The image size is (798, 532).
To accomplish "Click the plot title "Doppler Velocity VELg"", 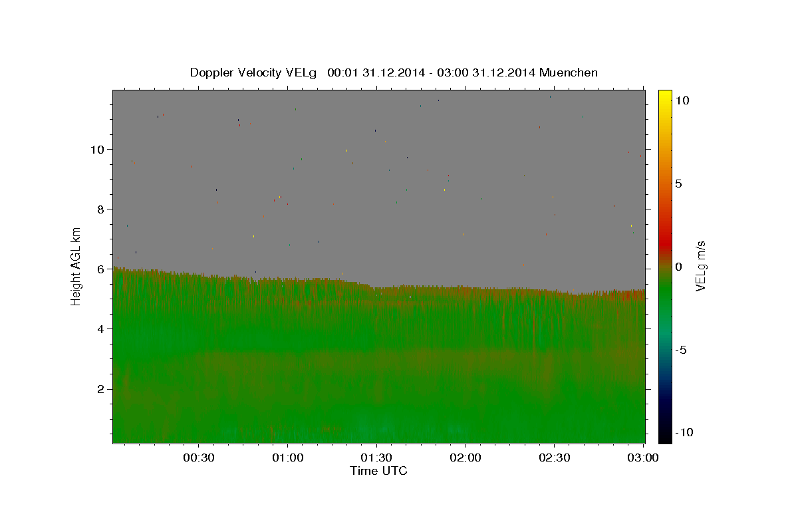I will point(255,72).
